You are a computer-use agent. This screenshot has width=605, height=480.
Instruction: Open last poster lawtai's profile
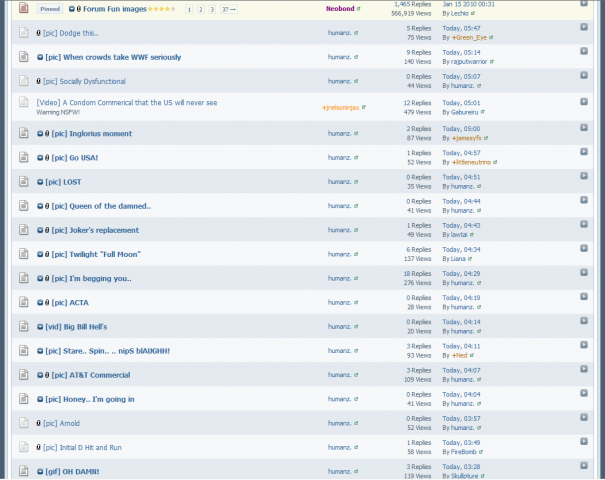(459, 235)
